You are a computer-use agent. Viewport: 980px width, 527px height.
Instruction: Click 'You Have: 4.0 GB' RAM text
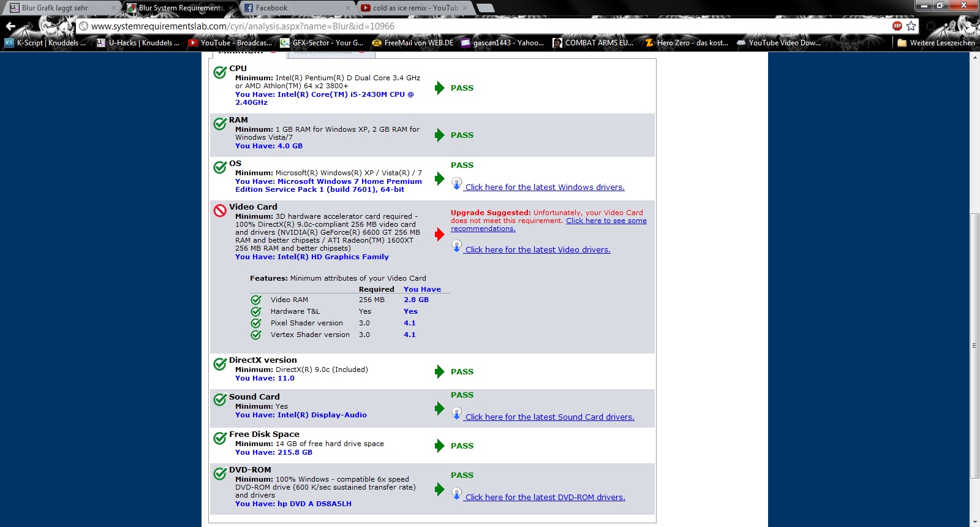point(269,146)
